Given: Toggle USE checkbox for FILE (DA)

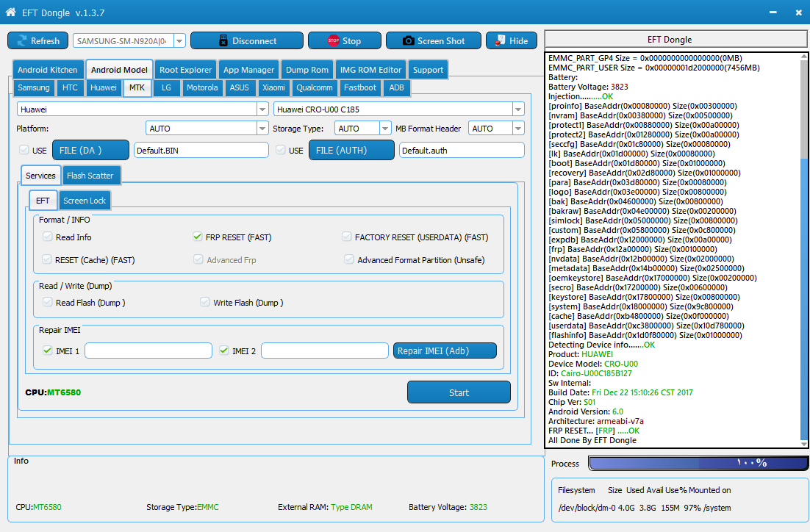Looking at the screenshot, I should tap(24, 150).
